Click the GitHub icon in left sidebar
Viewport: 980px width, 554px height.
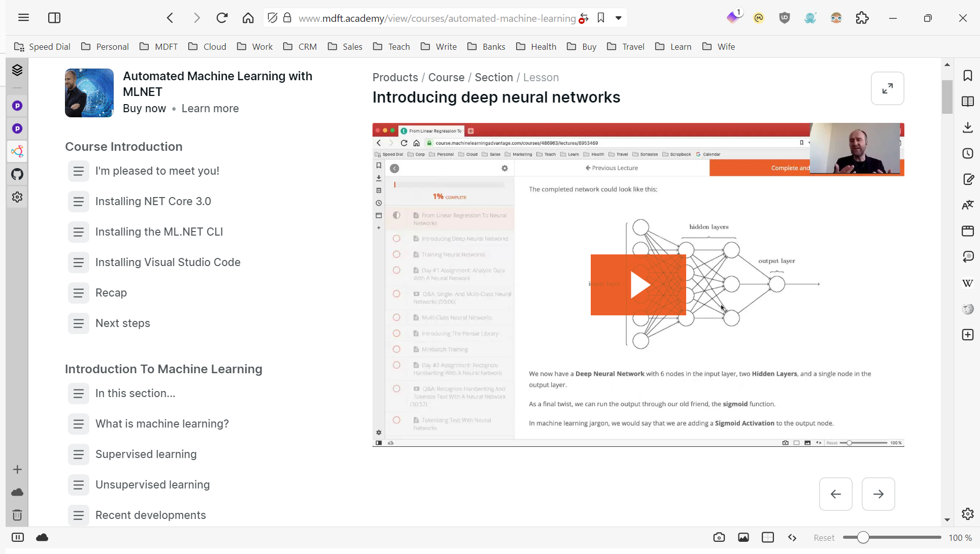(x=17, y=174)
